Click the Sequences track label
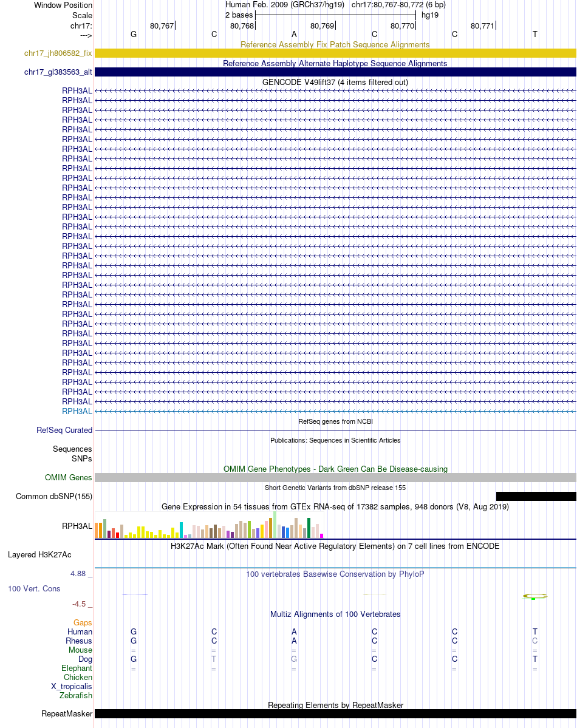This screenshot has width=577, height=728. 72,449
